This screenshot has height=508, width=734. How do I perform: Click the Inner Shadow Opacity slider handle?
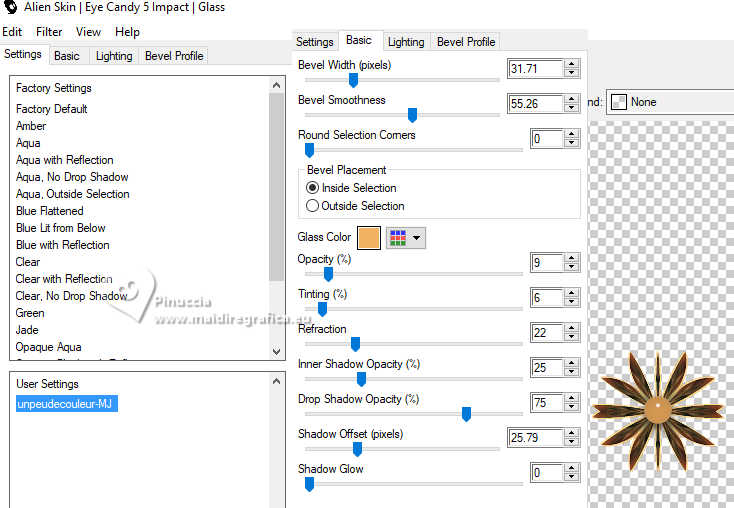361,379
